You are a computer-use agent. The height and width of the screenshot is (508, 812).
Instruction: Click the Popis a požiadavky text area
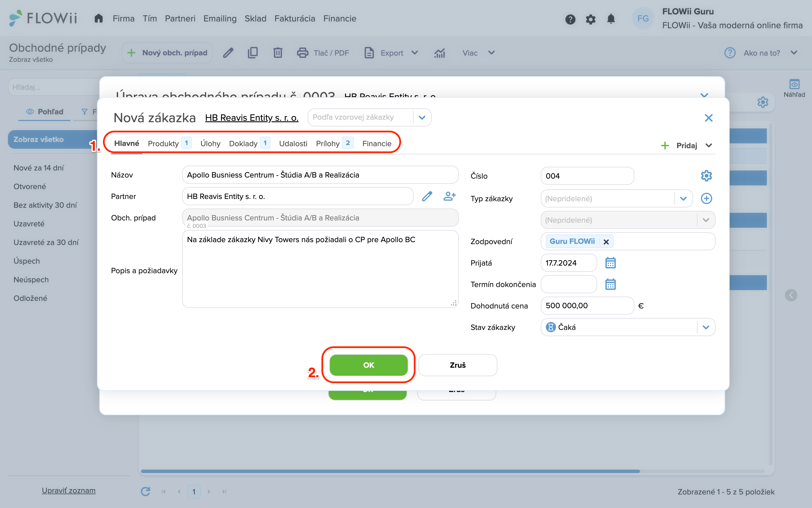tap(320, 269)
